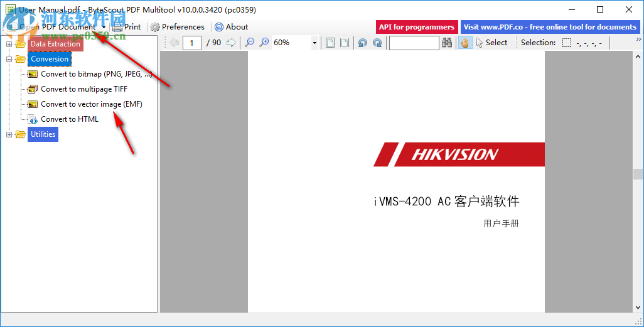Activate the Select cursor tool

point(491,42)
